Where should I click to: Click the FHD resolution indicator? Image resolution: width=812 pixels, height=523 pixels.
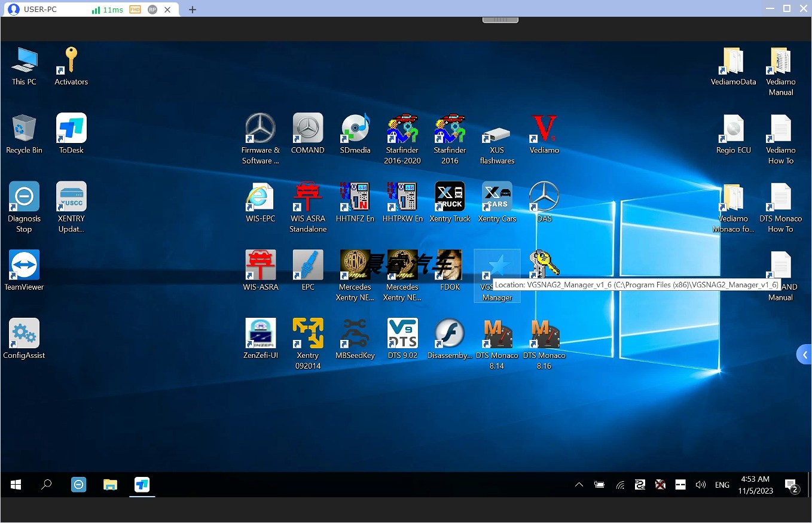[x=135, y=10]
